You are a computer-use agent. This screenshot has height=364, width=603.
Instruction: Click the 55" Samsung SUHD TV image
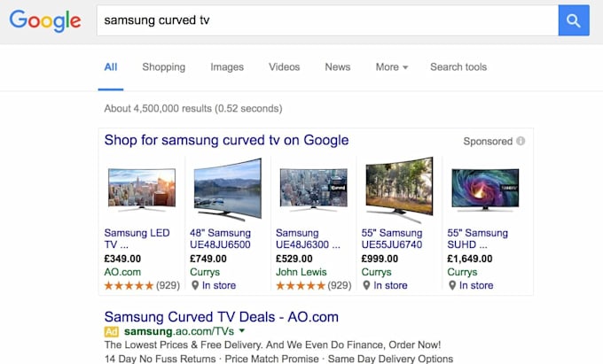click(x=485, y=189)
